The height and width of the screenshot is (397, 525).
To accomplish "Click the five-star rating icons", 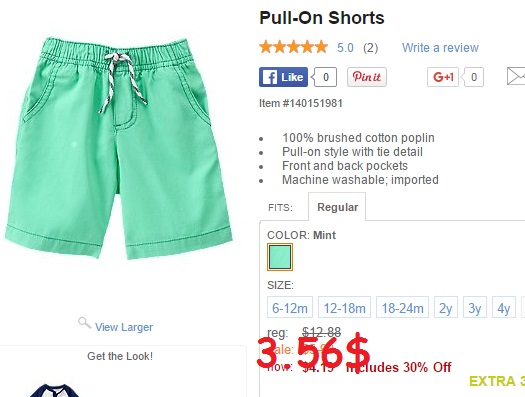I will tap(293, 47).
